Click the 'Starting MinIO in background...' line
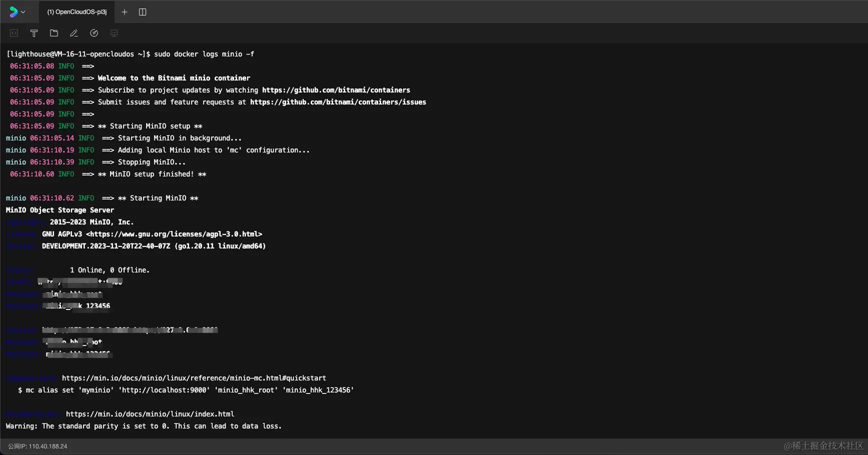The height and width of the screenshot is (455, 868). [124, 138]
